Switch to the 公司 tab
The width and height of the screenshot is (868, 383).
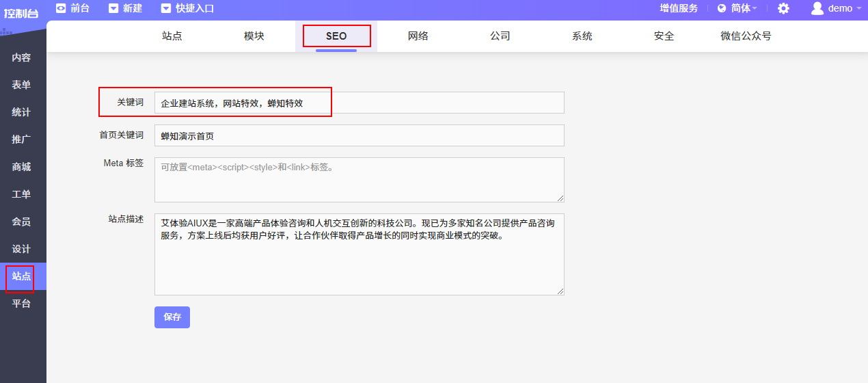(500, 36)
